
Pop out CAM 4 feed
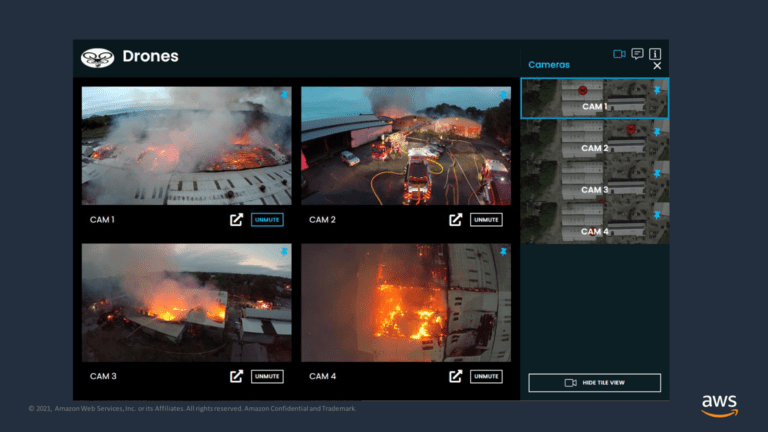[456, 376]
